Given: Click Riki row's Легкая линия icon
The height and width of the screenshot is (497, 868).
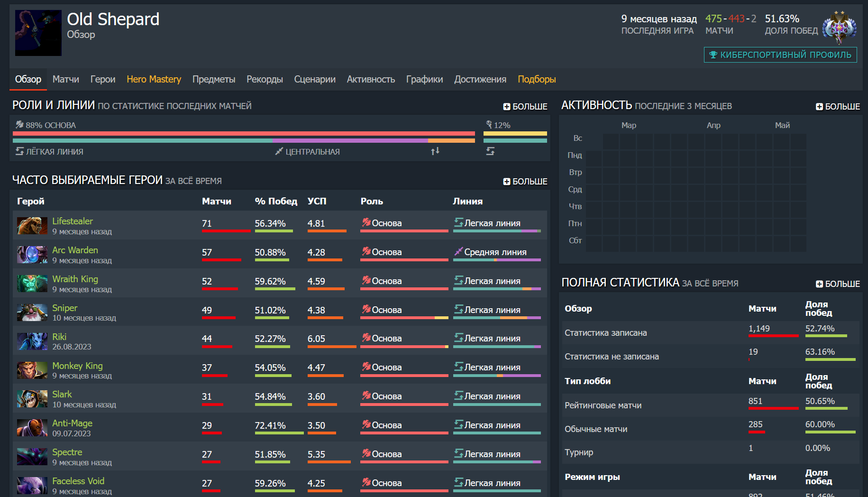Looking at the screenshot, I should click(458, 338).
